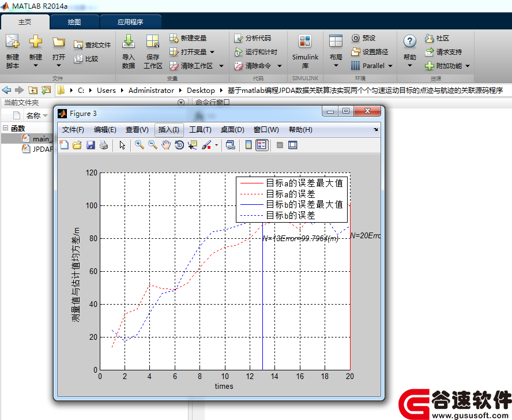Click the legend box in the plot

[x=292, y=200]
